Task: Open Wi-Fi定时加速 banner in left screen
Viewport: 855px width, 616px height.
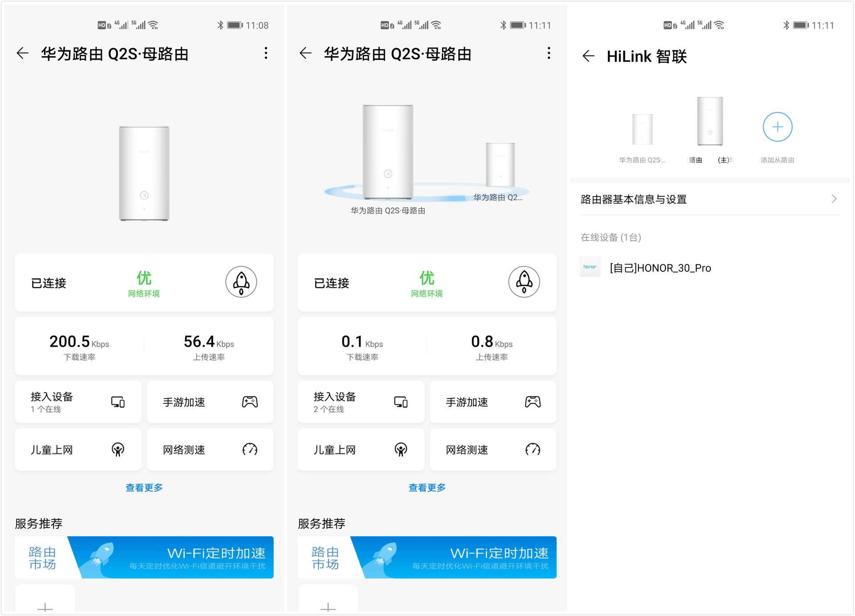Action: pyautogui.click(x=144, y=557)
